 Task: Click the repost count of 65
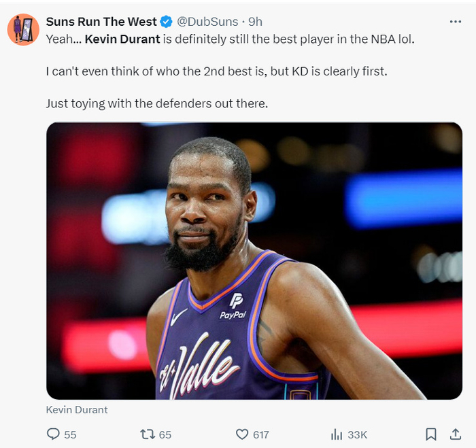pos(165,434)
